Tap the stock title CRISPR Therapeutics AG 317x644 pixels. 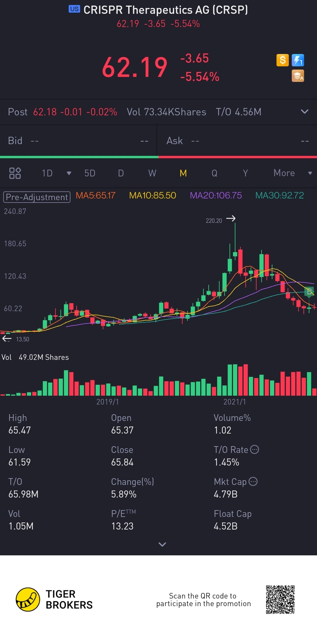[x=166, y=10]
